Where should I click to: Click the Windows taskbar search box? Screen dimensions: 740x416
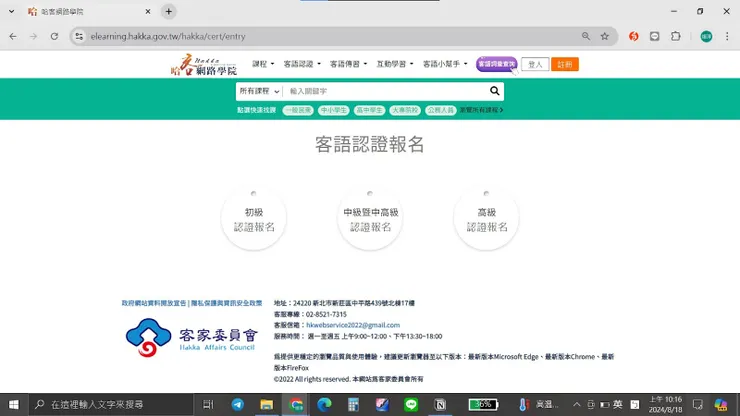click(111, 405)
